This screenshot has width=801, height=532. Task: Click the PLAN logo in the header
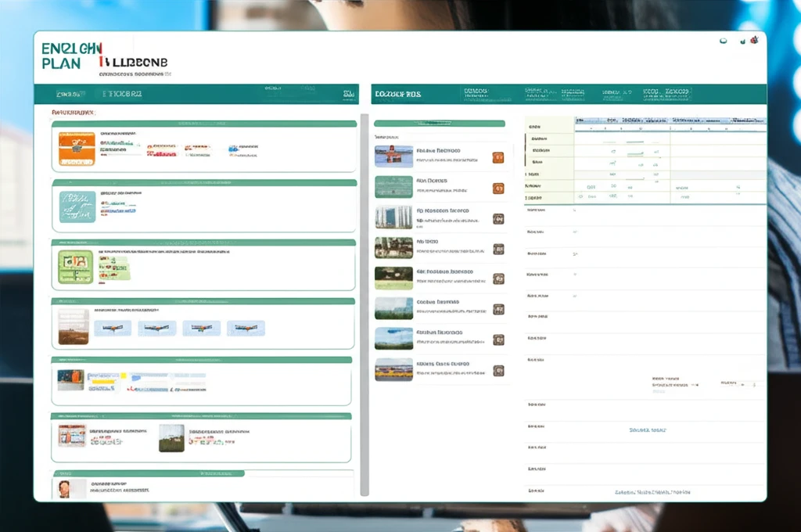[61, 64]
